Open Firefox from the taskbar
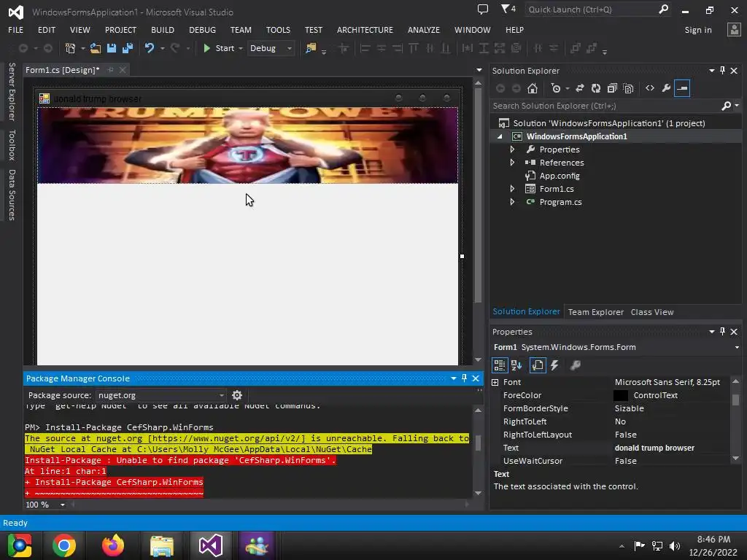747x560 pixels. tap(113, 545)
